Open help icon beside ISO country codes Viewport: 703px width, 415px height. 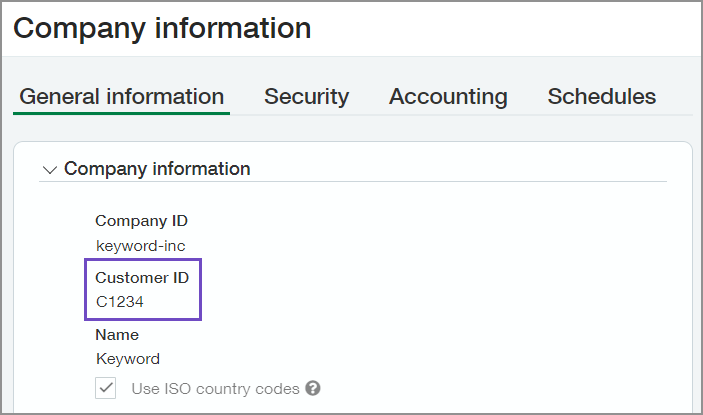pos(313,388)
